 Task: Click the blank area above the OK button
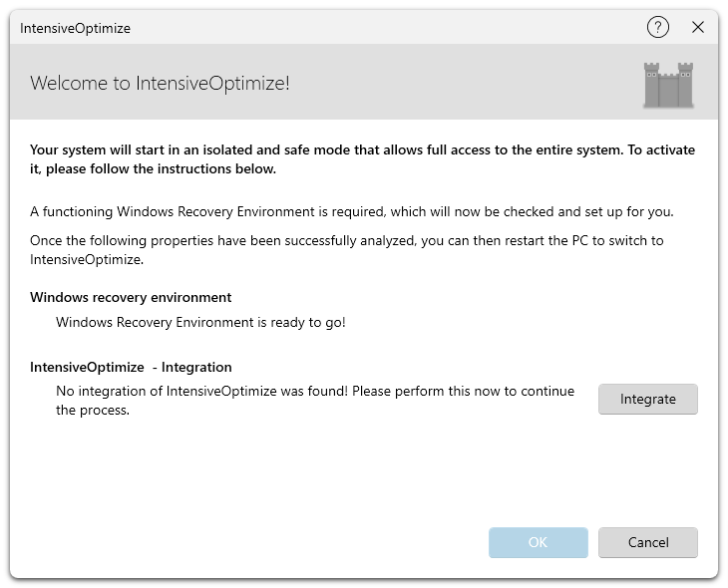(538, 478)
